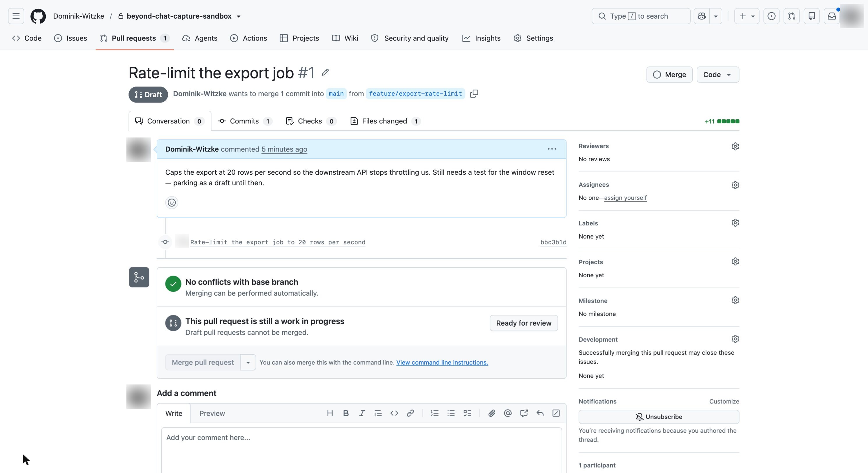Click the assign yourself link
868x473 pixels.
pyautogui.click(x=625, y=198)
